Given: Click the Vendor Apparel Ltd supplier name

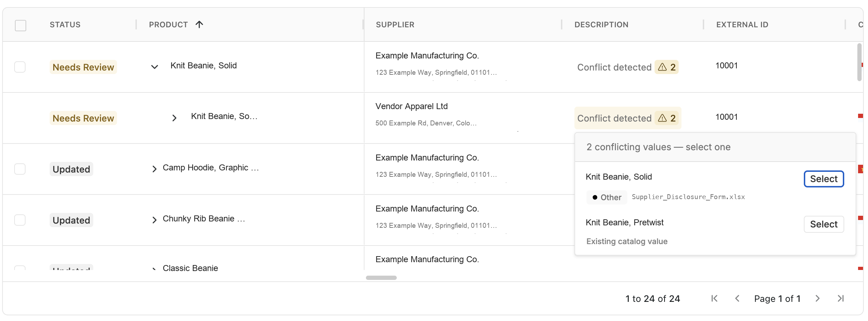Looking at the screenshot, I should tap(411, 106).
